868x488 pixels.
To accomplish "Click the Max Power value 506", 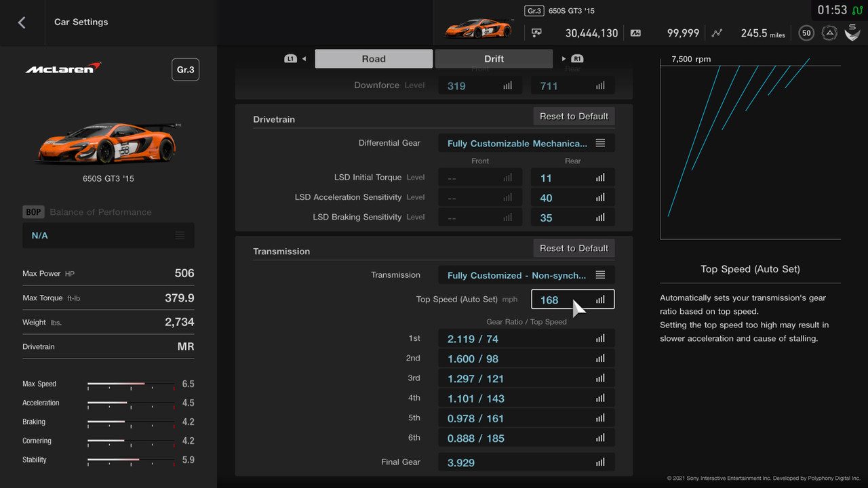I will pyautogui.click(x=184, y=273).
